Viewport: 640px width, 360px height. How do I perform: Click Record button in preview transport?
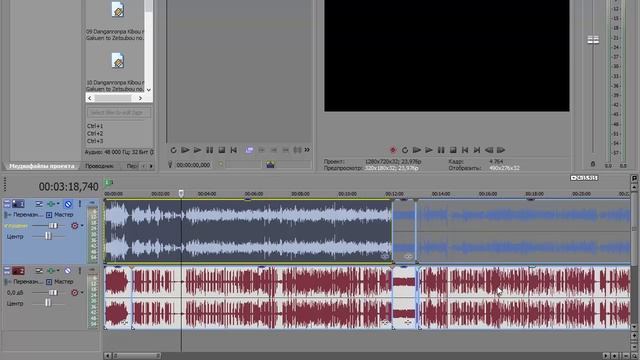(393, 150)
